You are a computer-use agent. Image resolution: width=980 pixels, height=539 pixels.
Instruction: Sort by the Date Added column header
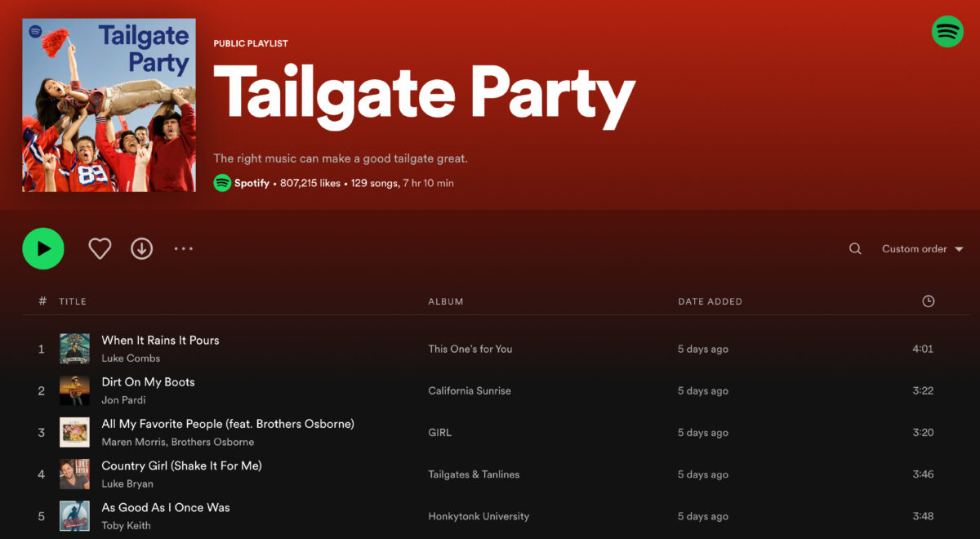click(710, 301)
